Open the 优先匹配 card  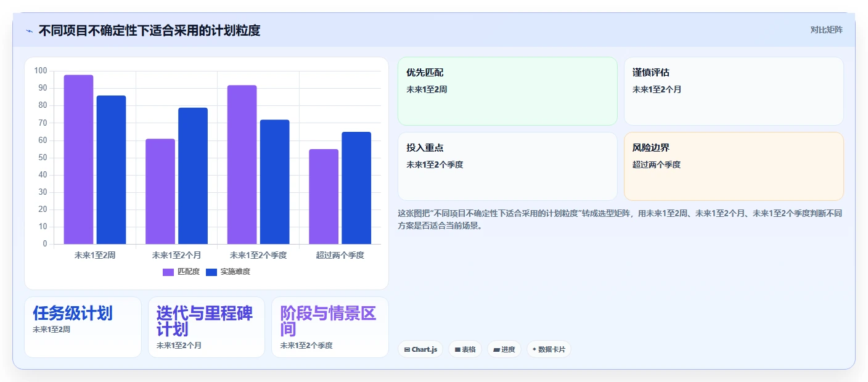507,91
